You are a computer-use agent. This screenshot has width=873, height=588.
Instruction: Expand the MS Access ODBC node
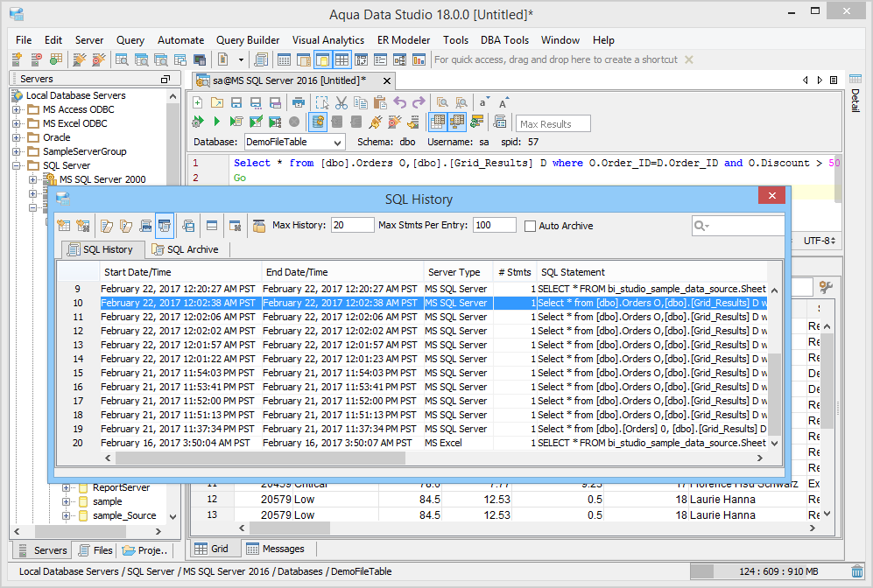click(17, 109)
